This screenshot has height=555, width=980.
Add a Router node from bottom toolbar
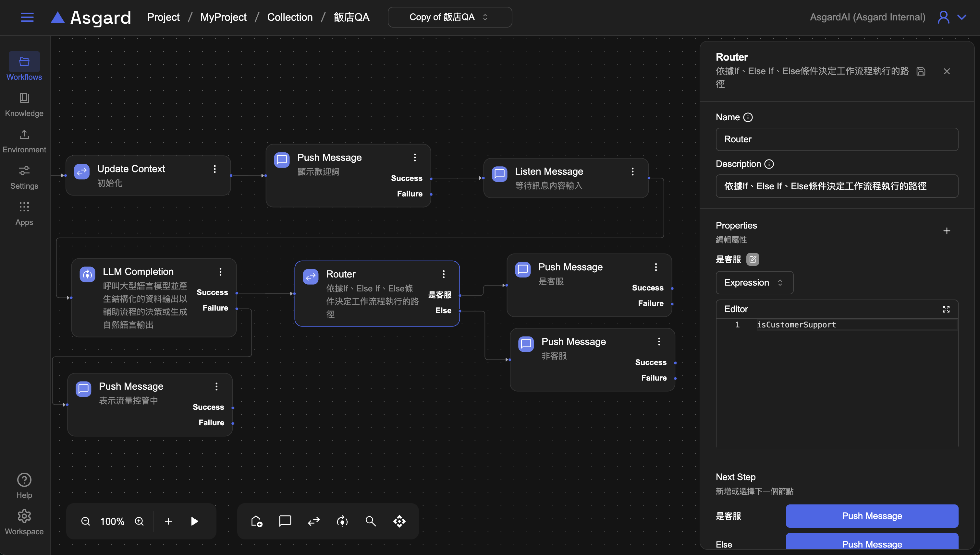(313, 521)
